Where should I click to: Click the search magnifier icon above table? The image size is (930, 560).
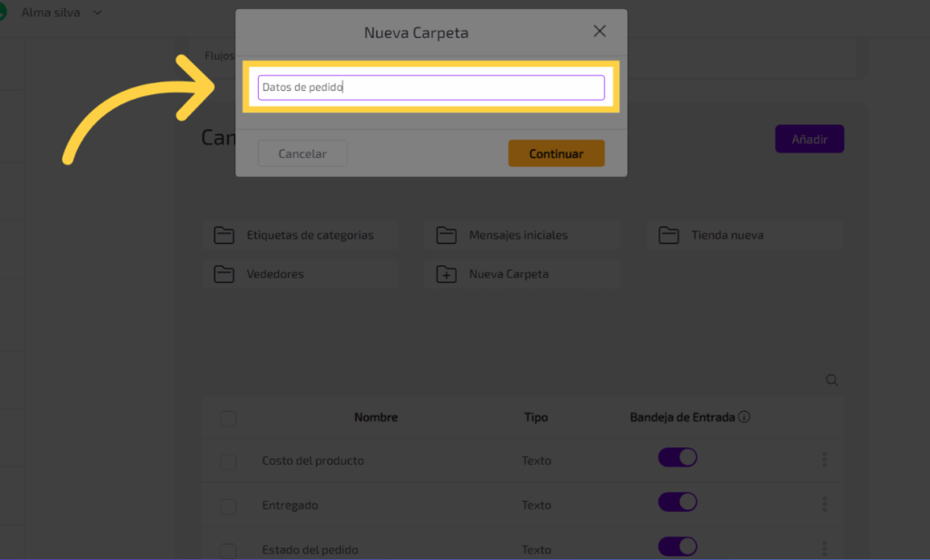point(832,380)
